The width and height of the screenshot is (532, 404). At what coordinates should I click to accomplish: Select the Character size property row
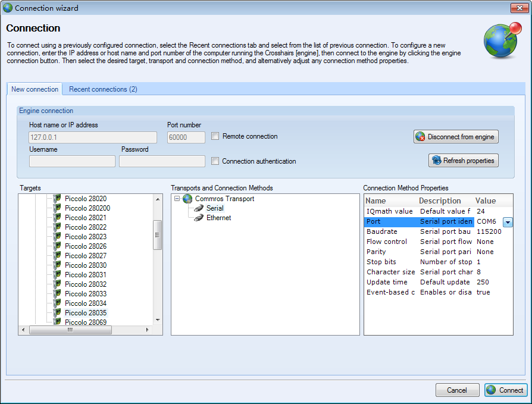[x=438, y=272]
